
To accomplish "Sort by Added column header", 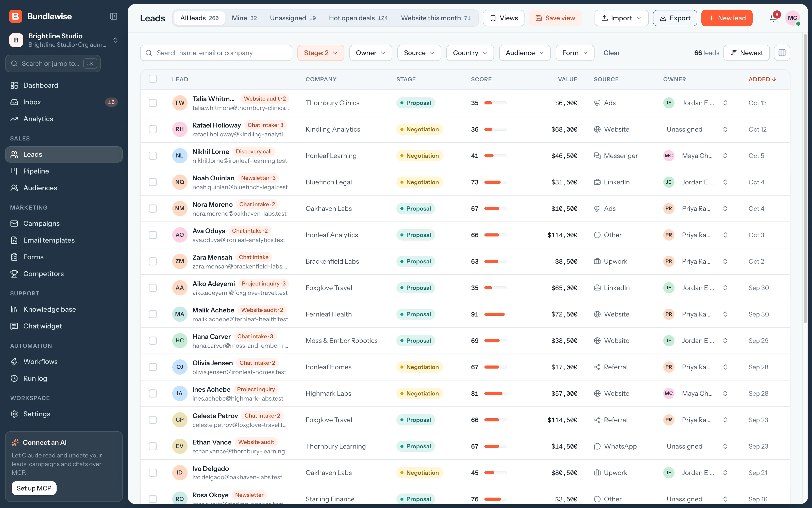I will (762, 79).
